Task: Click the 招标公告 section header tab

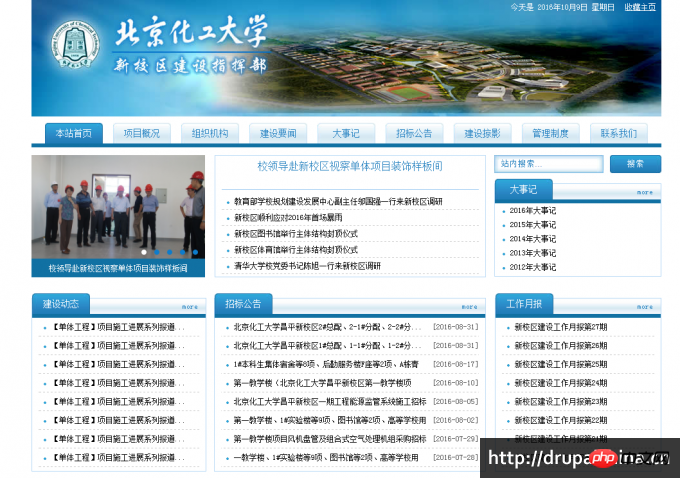Action: [243, 304]
